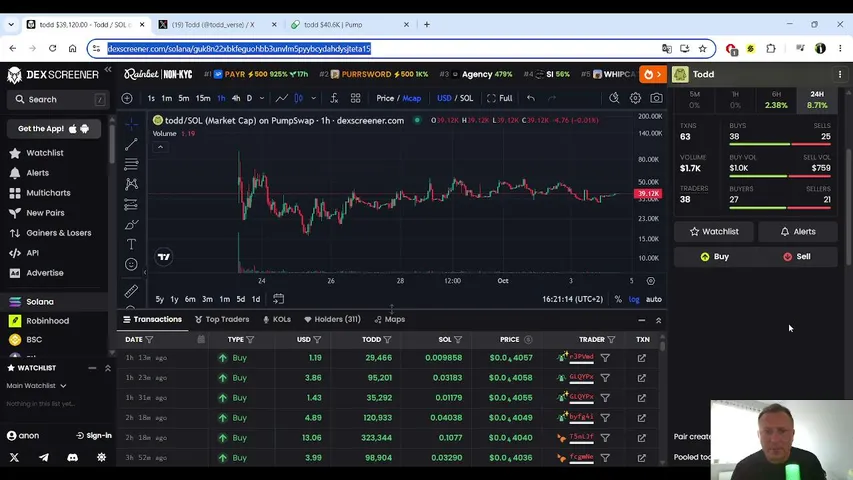Click the Sell button

[x=797, y=257]
